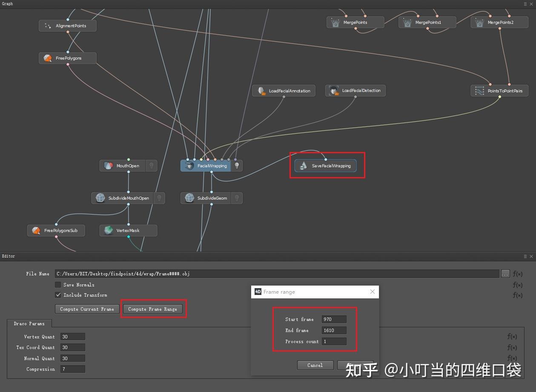Image resolution: width=536 pixels, height=392 pixels.
Task: Cancel the Frame range dialog
Action: [x=315, y=365]
